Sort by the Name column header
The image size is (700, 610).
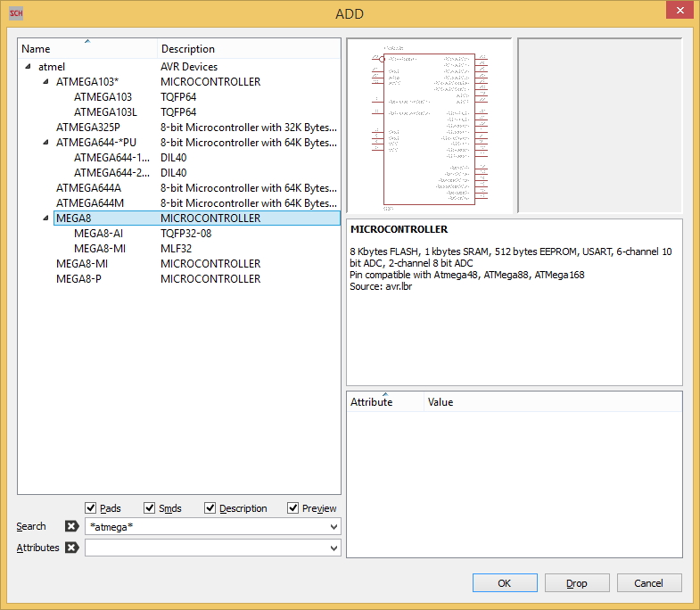click(x=87, y=49)
